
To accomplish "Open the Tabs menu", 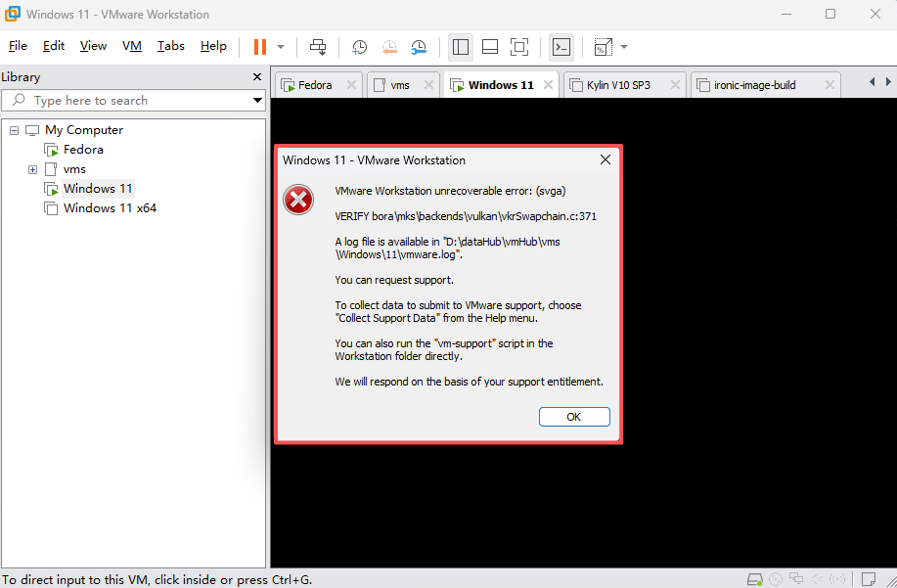I will coord(171,46).
